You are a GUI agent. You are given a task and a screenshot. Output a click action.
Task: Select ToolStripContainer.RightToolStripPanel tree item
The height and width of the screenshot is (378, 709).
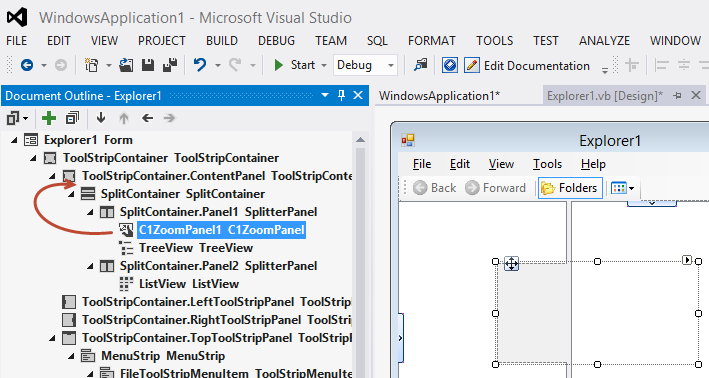coord(216,320)
